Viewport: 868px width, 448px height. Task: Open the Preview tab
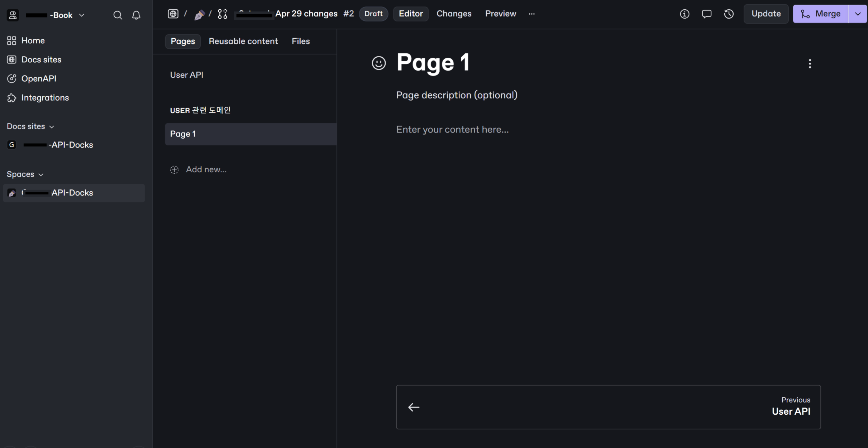click(500, 14)
